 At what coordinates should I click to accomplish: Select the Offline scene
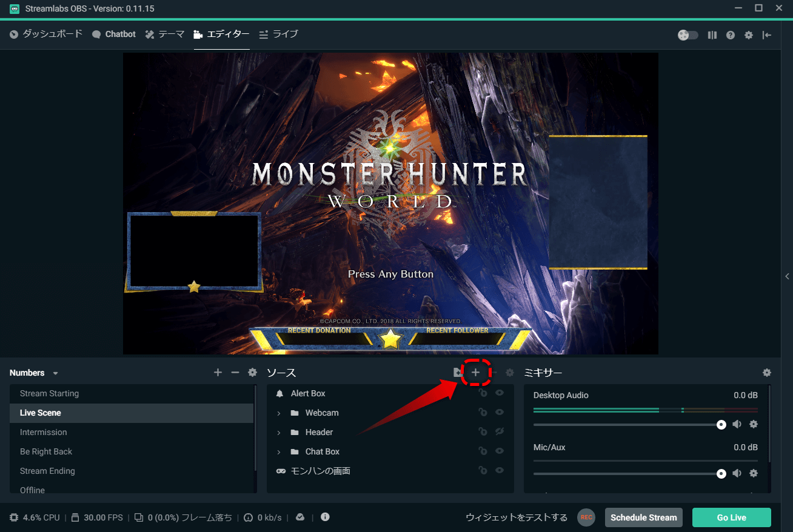(132, 488)
